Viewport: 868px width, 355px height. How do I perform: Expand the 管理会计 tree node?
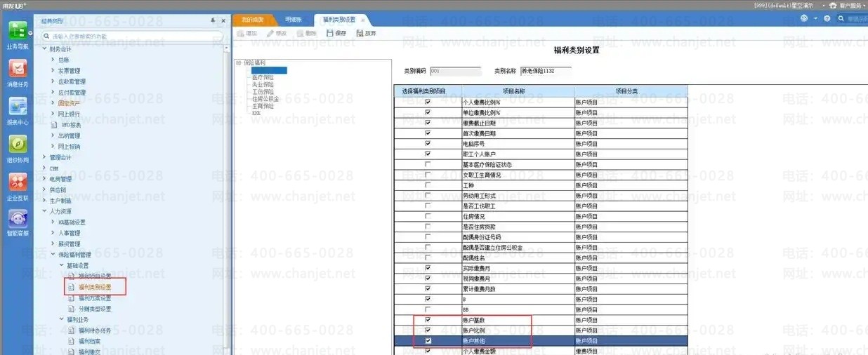(x=44, y=158)
